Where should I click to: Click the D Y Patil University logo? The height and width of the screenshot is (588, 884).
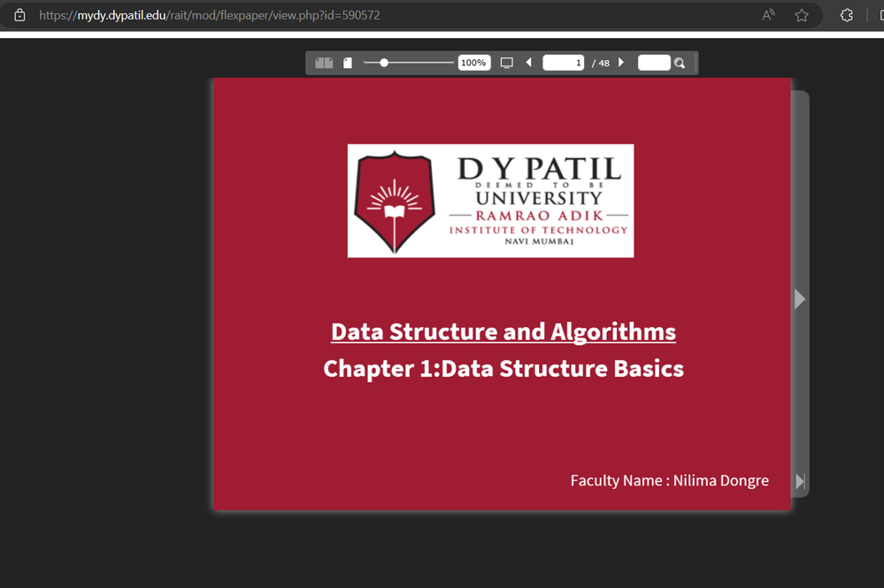click(490, 201)
